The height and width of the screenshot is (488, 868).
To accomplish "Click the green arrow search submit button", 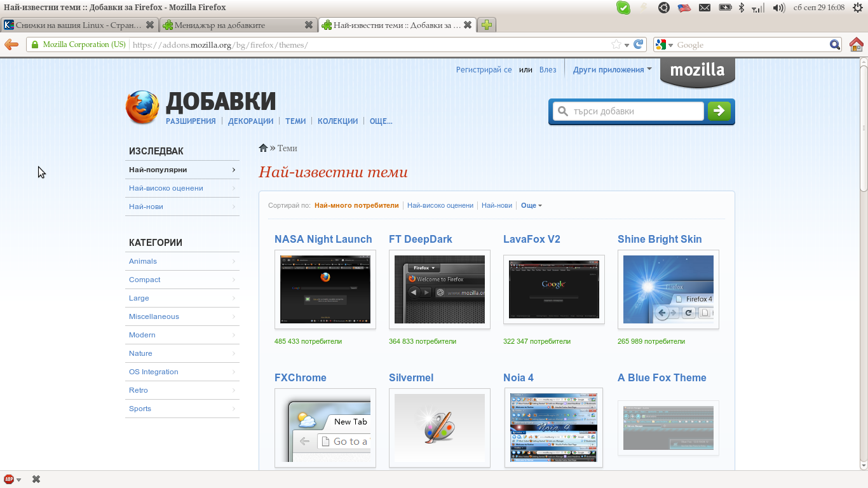I will [x=719, y=111].
